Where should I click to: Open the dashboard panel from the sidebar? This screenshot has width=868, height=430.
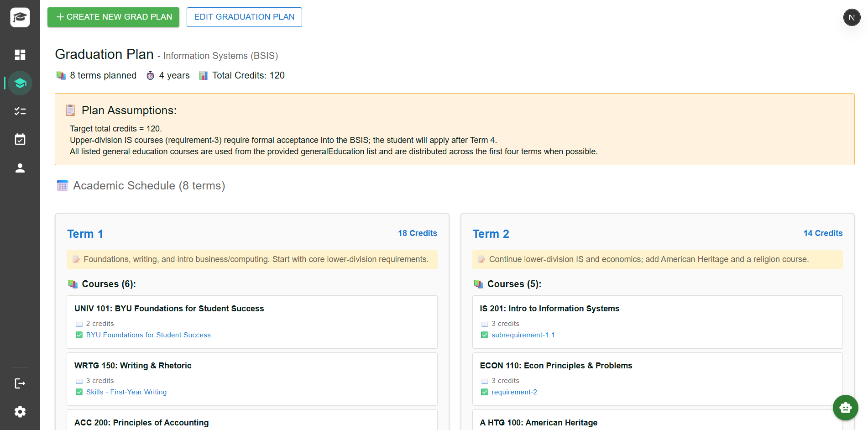20,55
